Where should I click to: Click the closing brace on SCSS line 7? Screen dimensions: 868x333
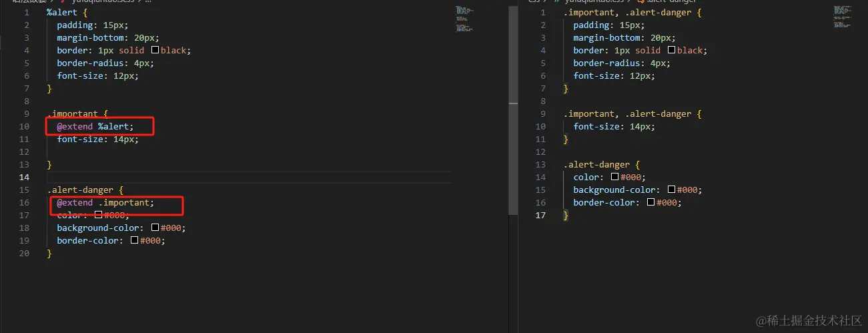click(x=49, y=88)
